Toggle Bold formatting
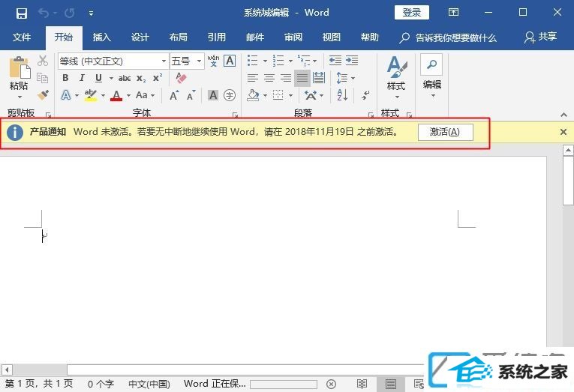 [65, 78]
